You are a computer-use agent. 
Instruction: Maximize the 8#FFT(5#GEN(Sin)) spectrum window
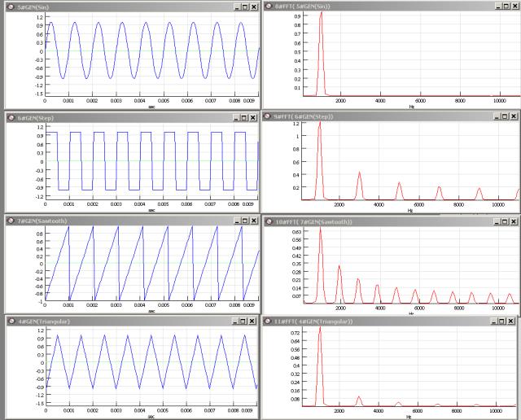click(x=506, y=6)
